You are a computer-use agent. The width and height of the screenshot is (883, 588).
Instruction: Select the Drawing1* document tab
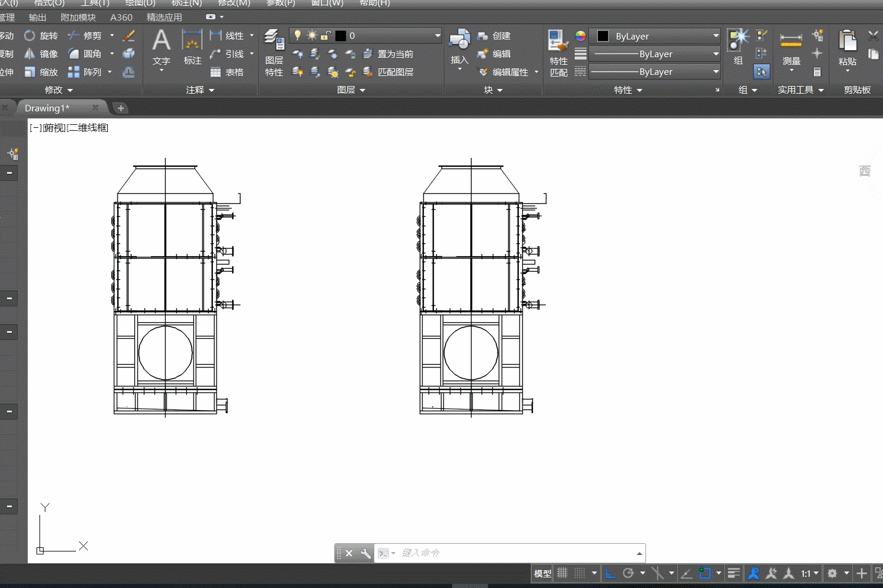[47, 108]
